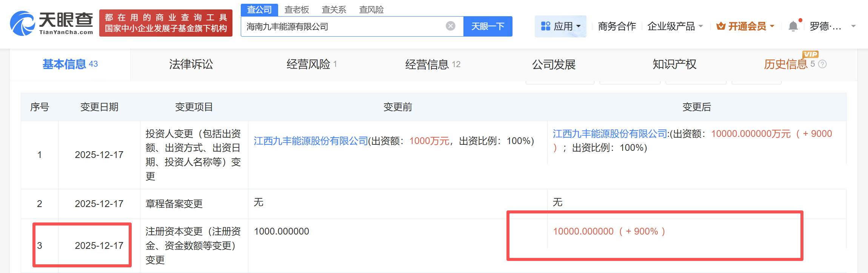The height and width of the screenshot is (273, 868).
Task: Select the 历史信息 tab
Action: 786,64
